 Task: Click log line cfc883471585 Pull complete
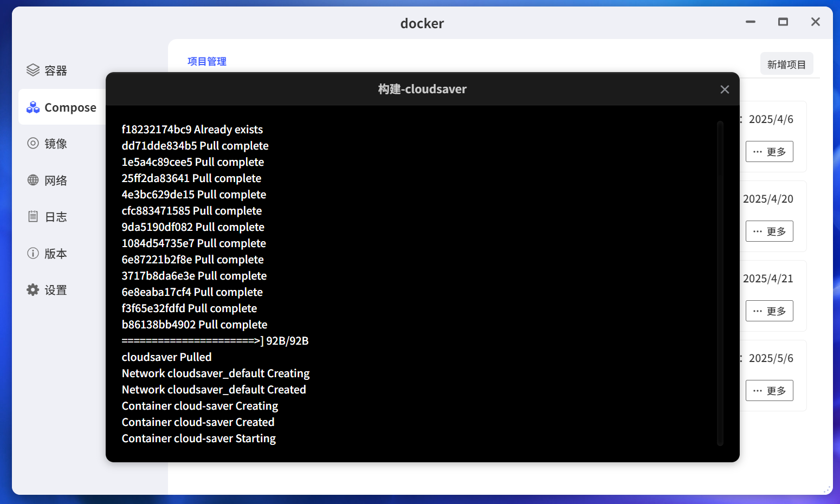pos(192,211)
